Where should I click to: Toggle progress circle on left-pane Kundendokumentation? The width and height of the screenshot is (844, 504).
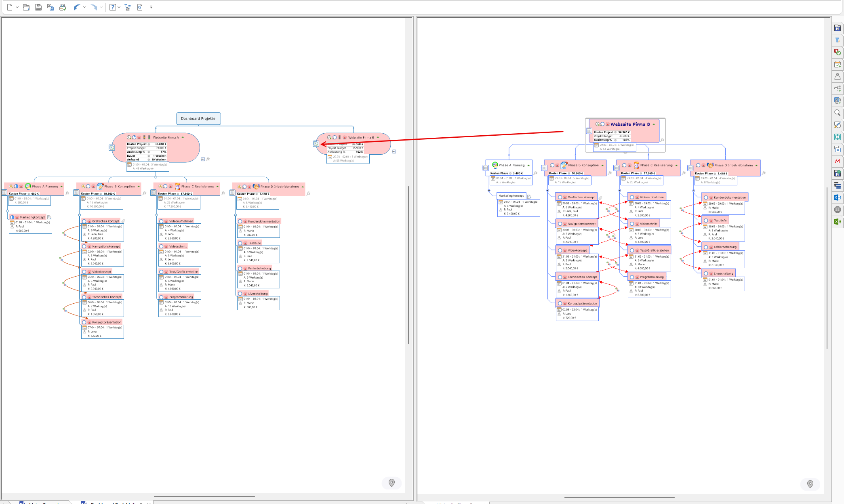pyautogui.click(x=240, y=221)
